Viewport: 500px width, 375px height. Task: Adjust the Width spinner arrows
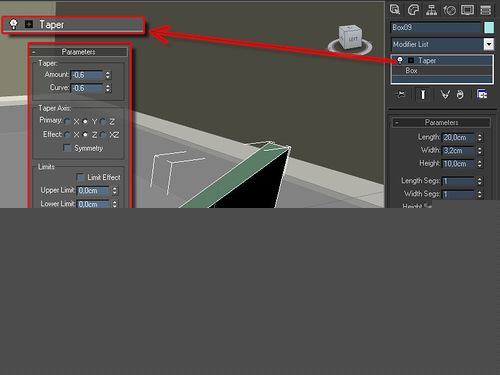[x=480, y=150]
